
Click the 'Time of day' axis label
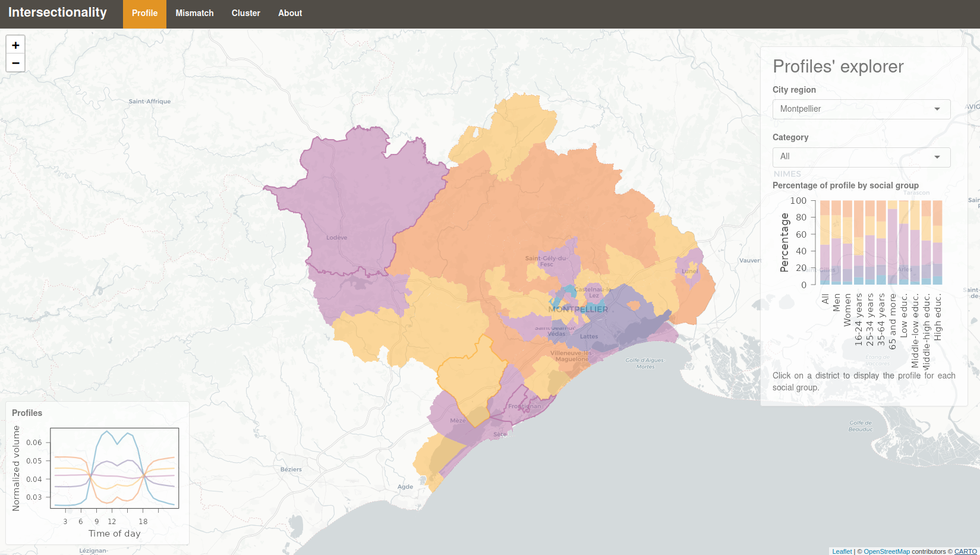[115, 533]
